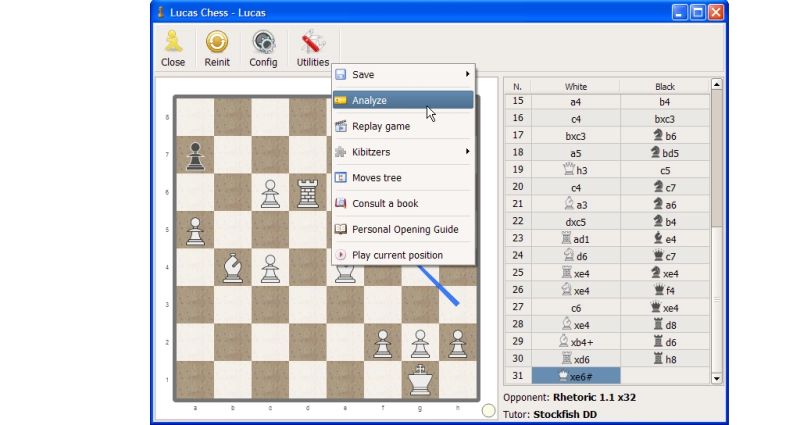Expand the Kibitzers submenu arrow
Screen dimensions: 800x425
click(x=467, y=151)
